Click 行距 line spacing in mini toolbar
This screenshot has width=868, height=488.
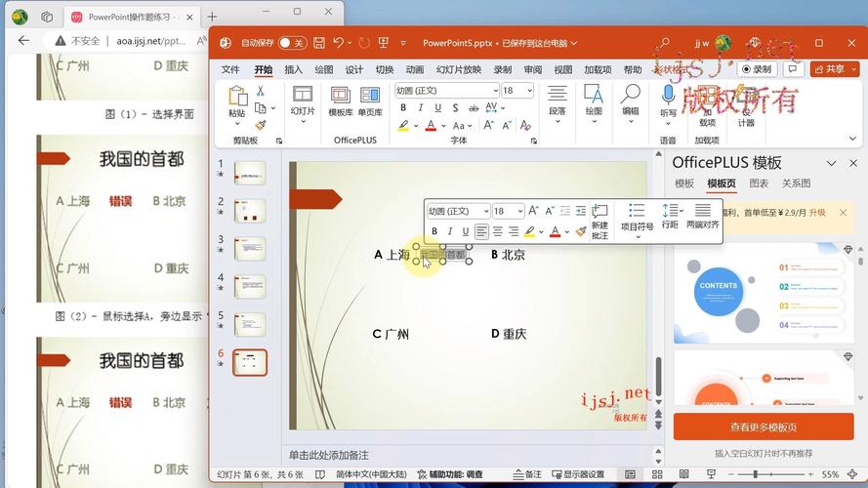tap(671, 217)
